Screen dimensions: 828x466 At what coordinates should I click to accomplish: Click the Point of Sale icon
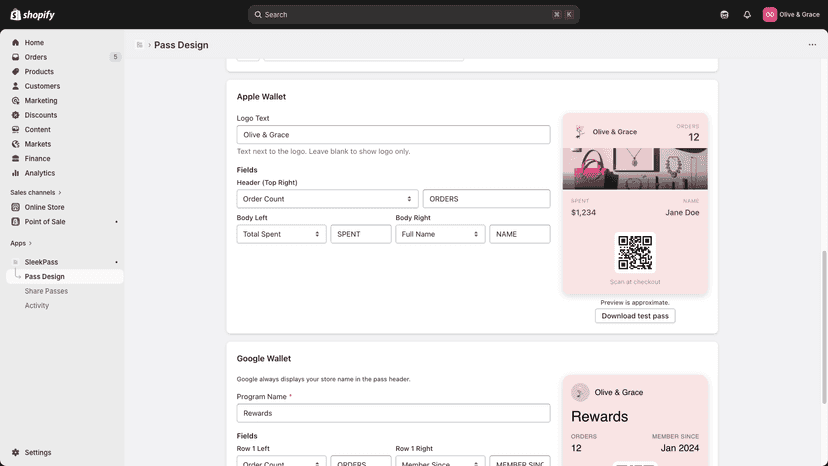click(x=15, y=222)
